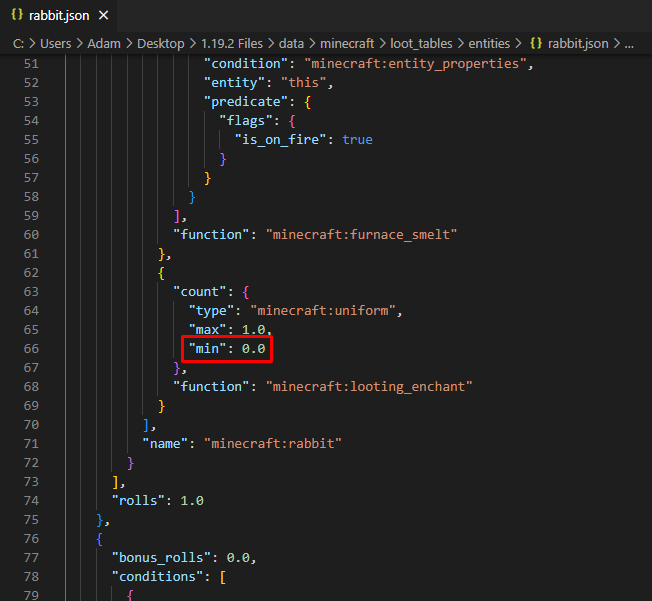
Task: Select the rabbit.json tab
Action: (x=58, y=15)
